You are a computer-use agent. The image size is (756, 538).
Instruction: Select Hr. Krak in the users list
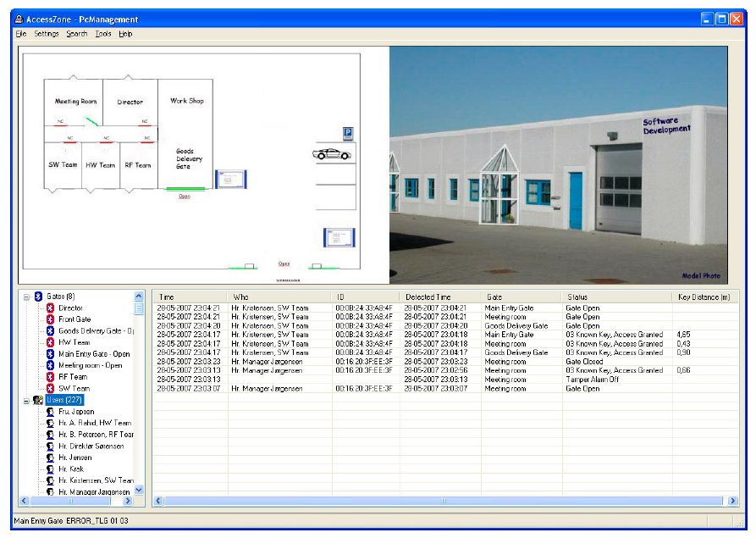tap(71, 469)
